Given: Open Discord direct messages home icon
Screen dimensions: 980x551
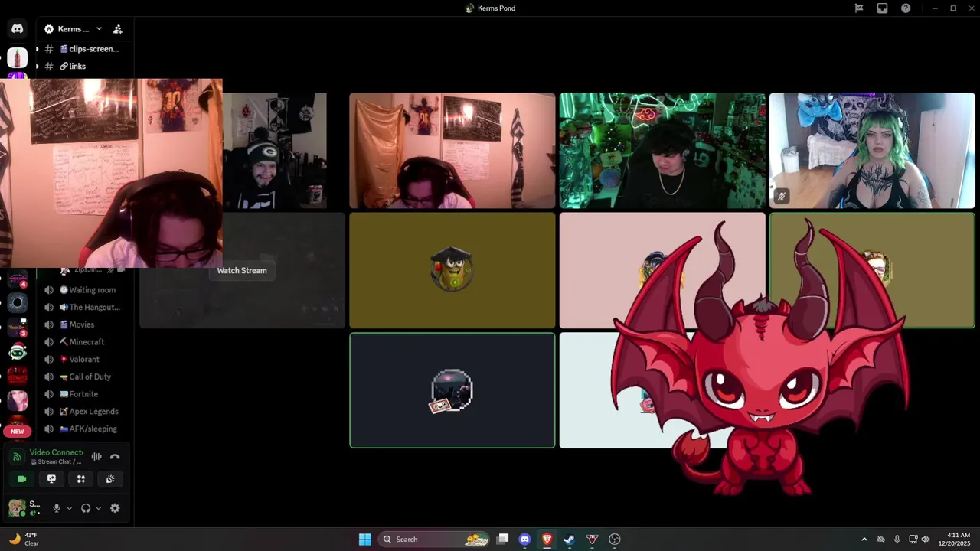Looking at the screenshot, I should [x=17, y=29].
